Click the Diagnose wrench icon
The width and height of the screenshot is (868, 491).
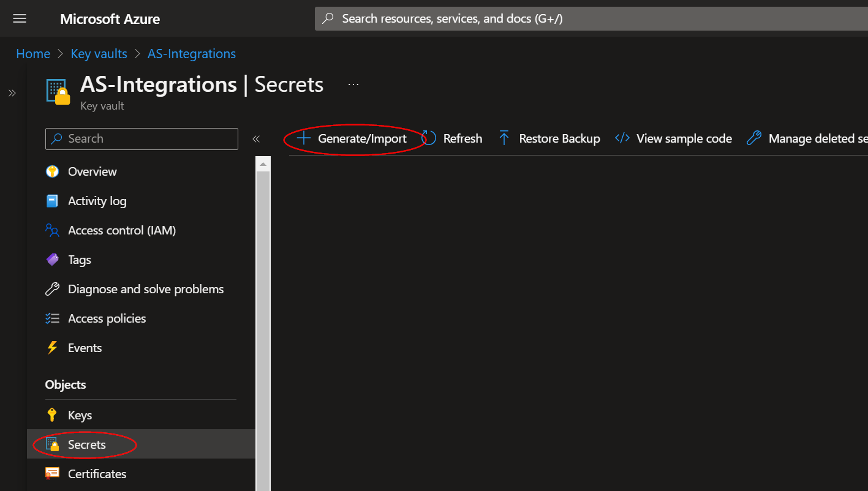(53, 289)
